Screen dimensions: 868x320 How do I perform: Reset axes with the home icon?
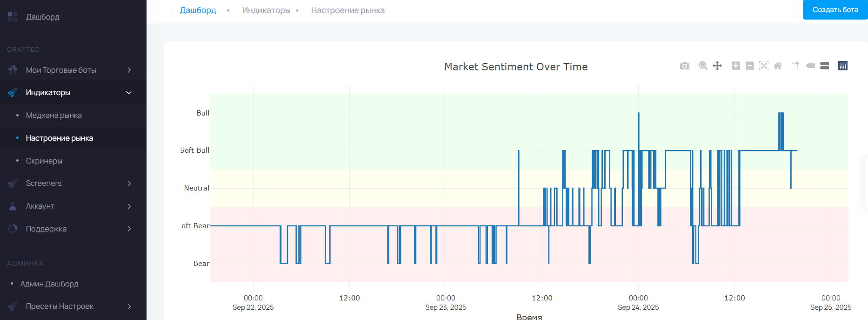(x=777, y=66)
